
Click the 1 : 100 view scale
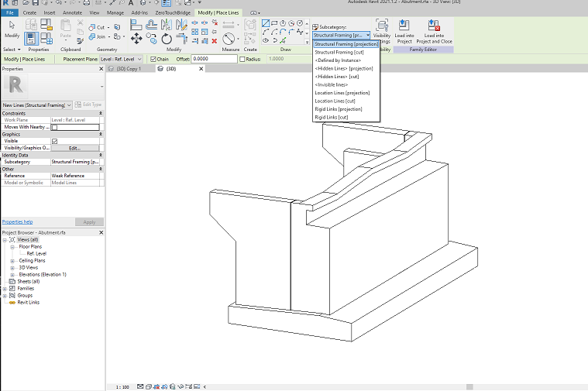pos(122,387)
